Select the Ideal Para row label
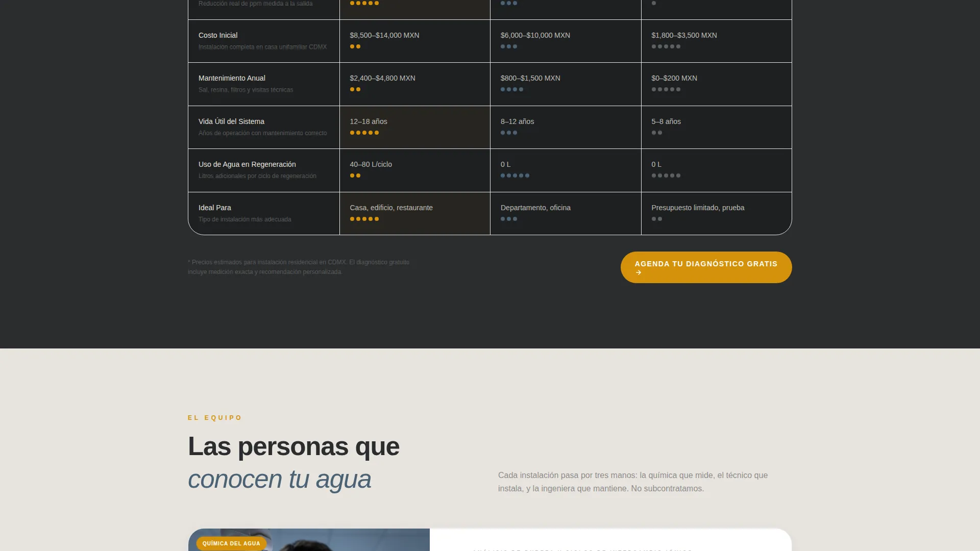This screenshot has width=980, height=551. point(215,208)
